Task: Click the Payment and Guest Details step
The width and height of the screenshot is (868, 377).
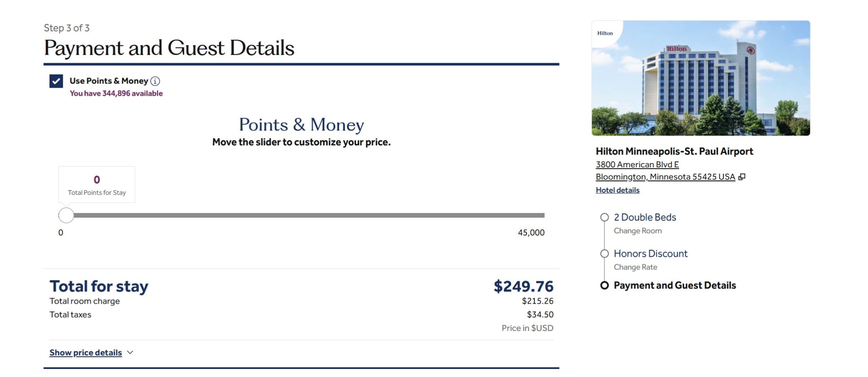Action: pos(675,286)
